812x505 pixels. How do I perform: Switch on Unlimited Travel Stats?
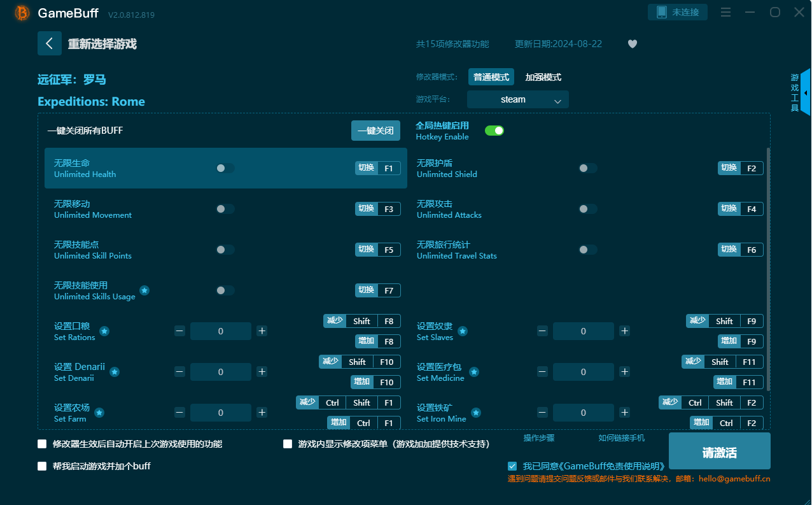(588, 250)
